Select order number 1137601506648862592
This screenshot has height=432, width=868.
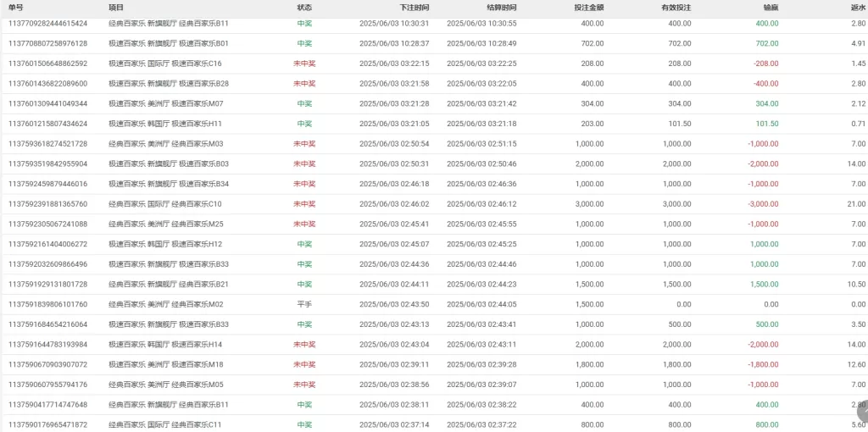pos(47,64)
